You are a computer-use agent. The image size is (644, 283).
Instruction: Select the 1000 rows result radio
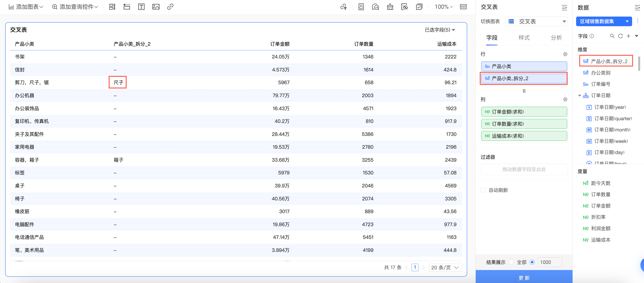tap(532, 262)
